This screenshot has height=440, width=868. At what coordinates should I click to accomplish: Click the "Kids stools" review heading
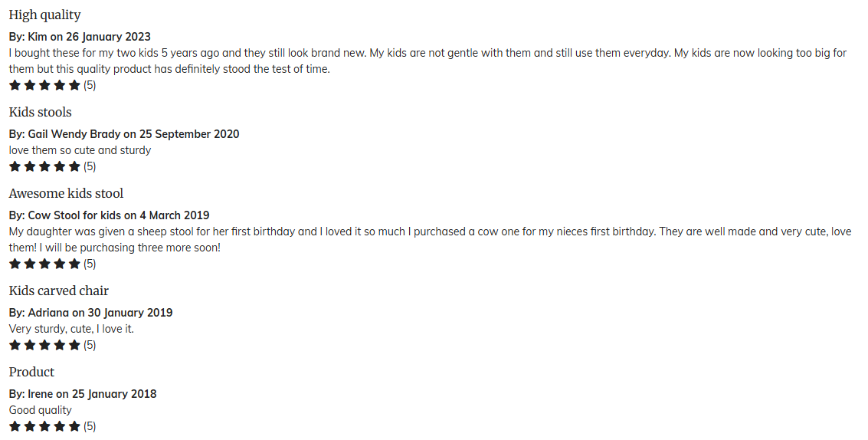point(40,113)
